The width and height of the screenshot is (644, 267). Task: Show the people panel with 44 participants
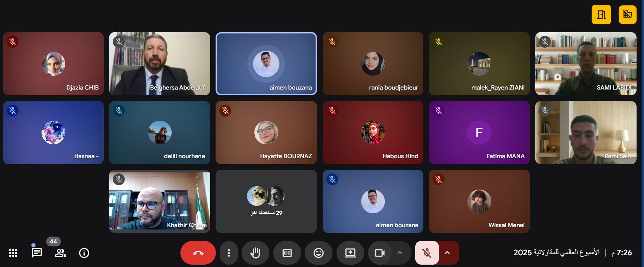[x=60, y=253]
